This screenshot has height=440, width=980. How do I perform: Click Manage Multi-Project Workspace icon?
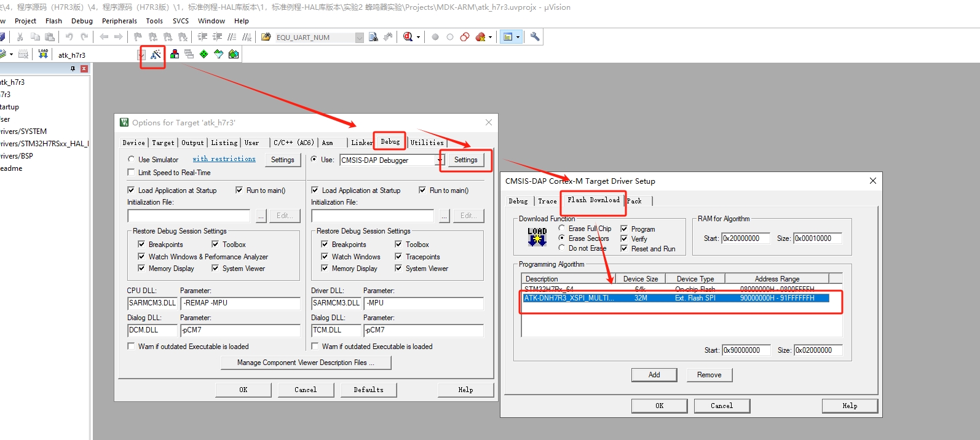tap(189, 54)
